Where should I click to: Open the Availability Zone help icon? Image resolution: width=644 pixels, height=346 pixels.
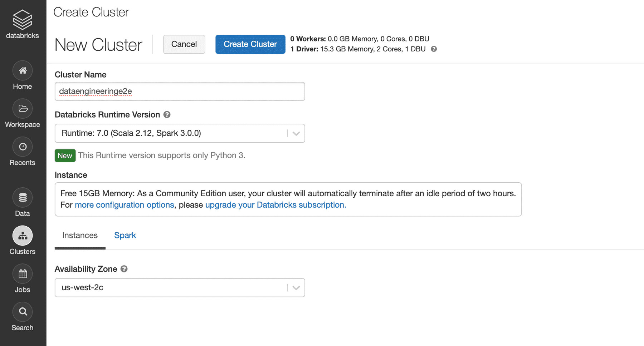point(124,269)
